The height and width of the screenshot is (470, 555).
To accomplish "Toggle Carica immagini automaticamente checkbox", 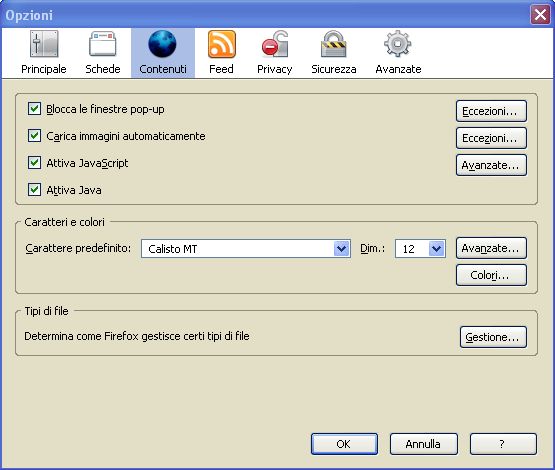I will point(34,136).
